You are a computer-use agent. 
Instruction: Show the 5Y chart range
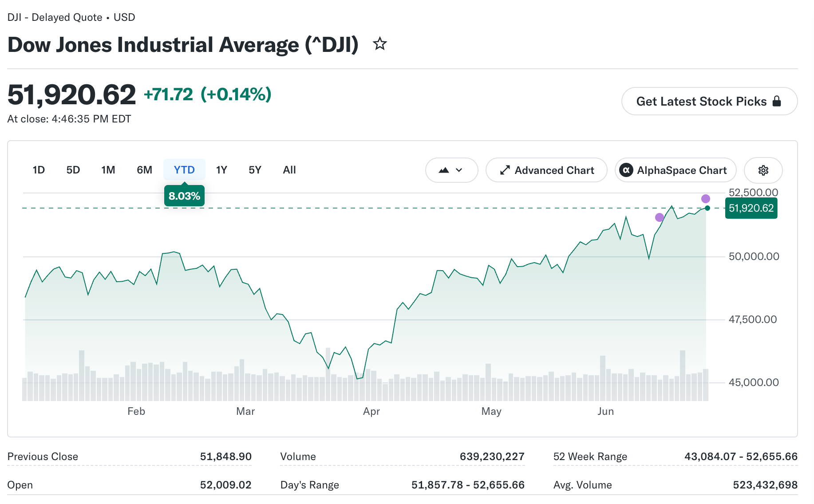(255, 170)
